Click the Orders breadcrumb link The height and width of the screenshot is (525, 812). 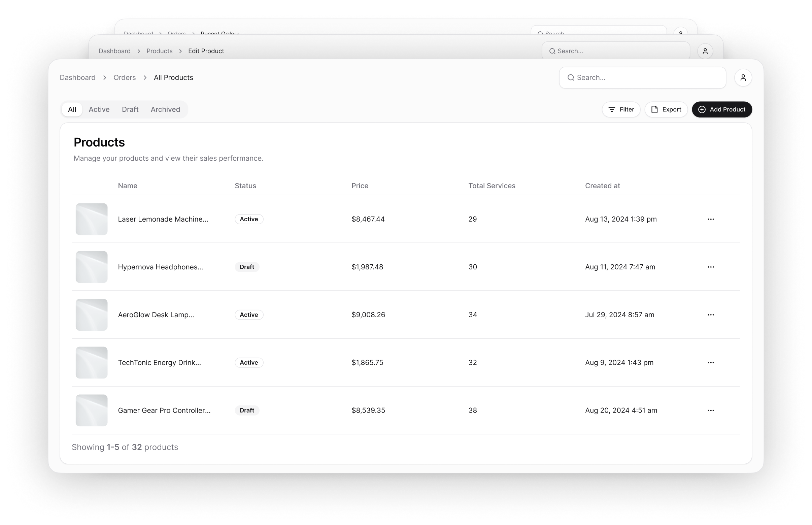coord(124,78)
